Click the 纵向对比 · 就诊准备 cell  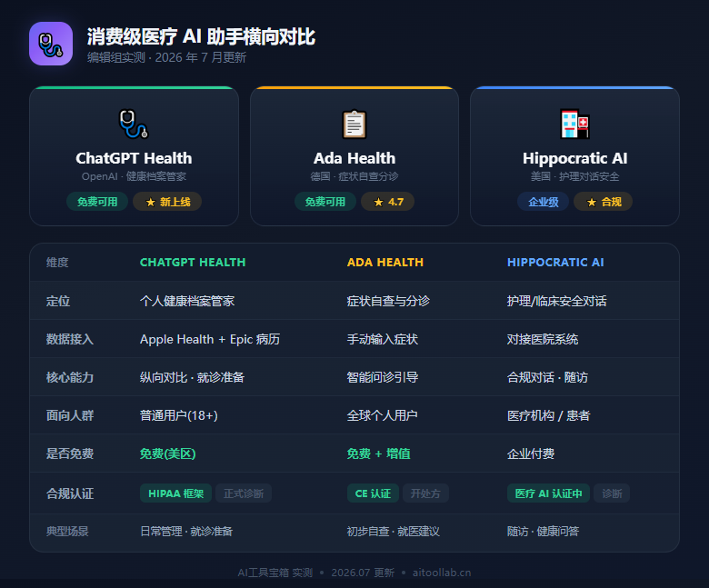[192, 377]
